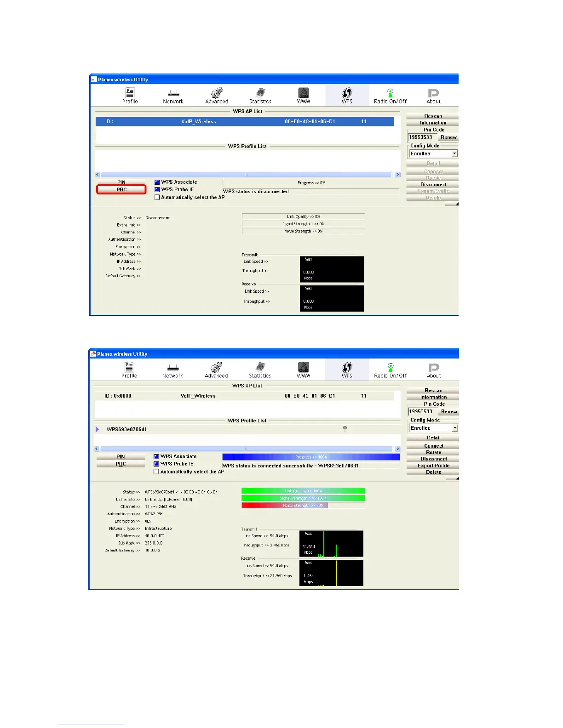Open About icon in the disconnected utility window
Screen dimensions: 563x728
pos(433,96)
